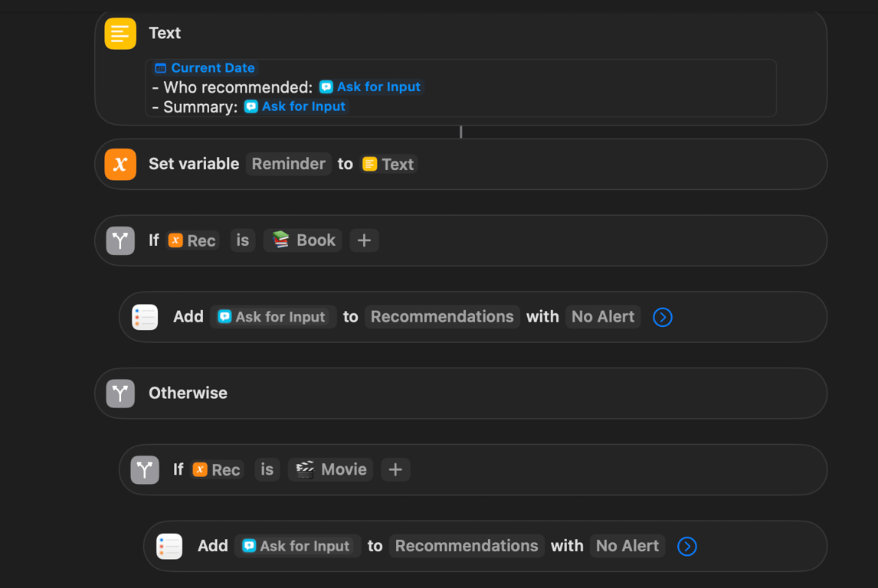Click the If Rec is Book icon

(120, 240)
